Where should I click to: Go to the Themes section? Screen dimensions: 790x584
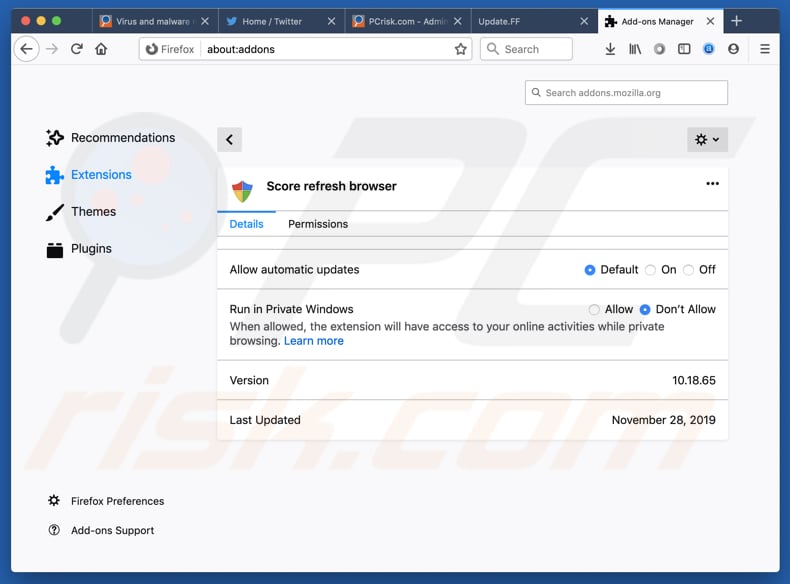click(x=93, y=212)
